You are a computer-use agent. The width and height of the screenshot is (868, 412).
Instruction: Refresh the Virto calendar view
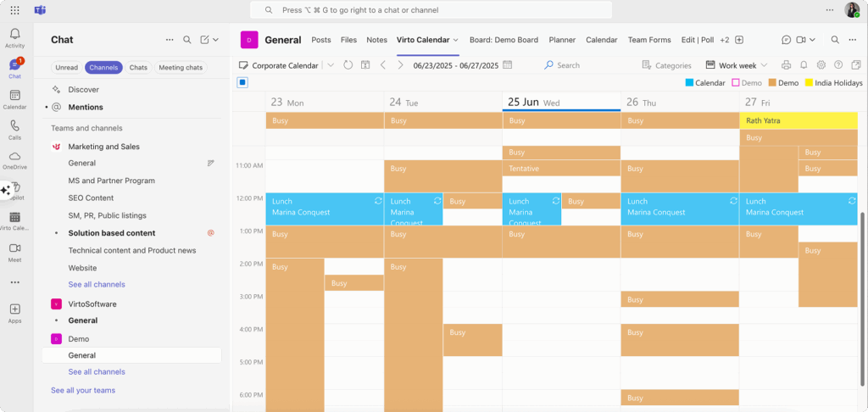348,65
